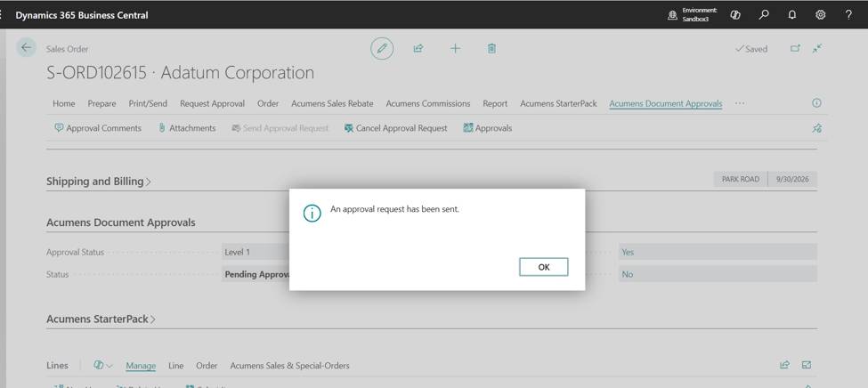Click Cancel Approval Request action
Image resolution: width=868 pixels, height=388 pixels.
point(395,128)
